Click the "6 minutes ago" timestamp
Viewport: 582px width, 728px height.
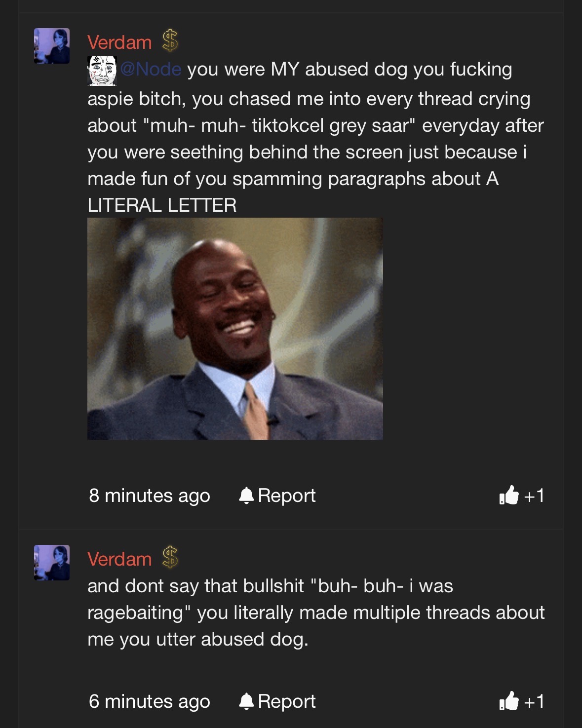point(150,701)
